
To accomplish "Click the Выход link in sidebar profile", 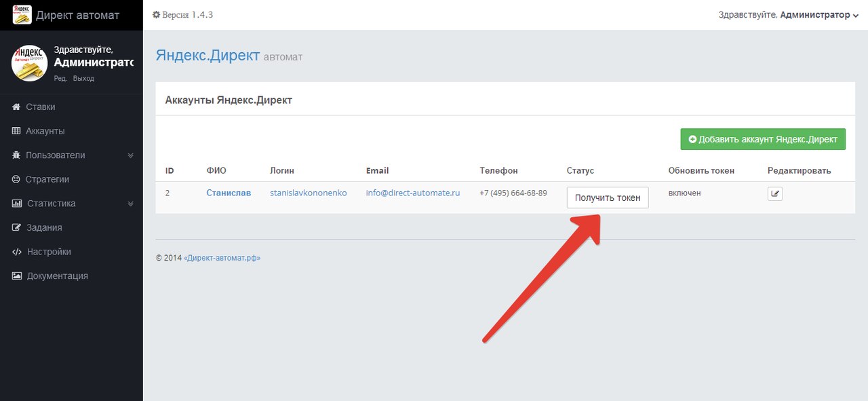I will [83, 78].
